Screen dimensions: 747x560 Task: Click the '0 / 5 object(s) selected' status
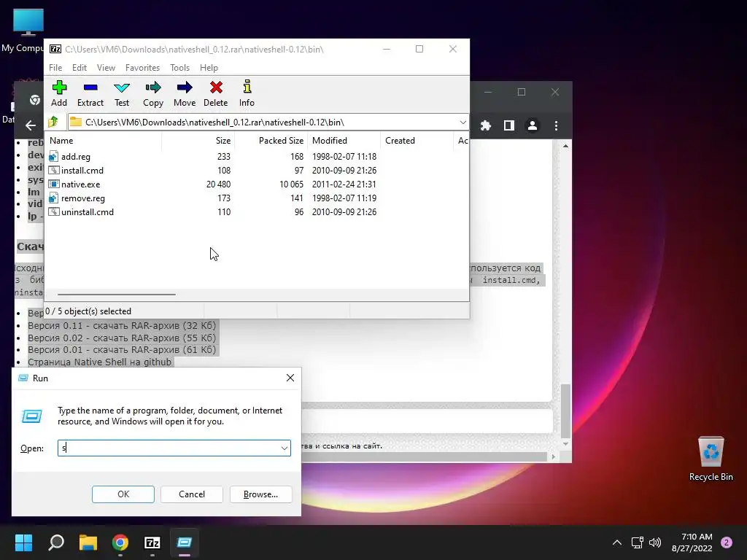click(x=88, y=311)
